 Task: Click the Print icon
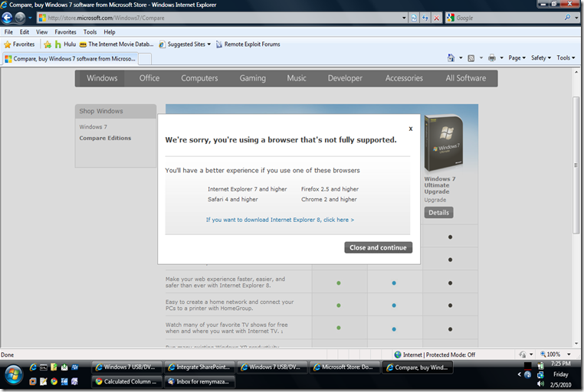492,57
